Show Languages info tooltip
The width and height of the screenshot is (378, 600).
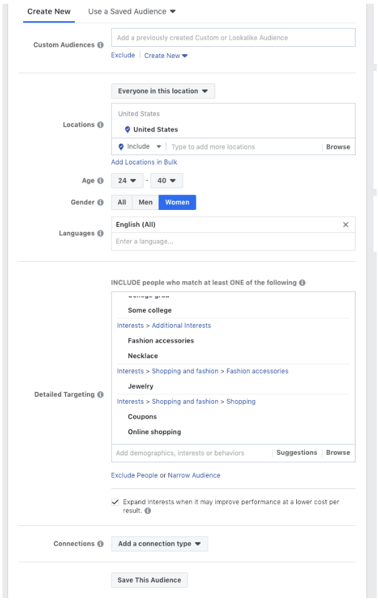(100, 233)
